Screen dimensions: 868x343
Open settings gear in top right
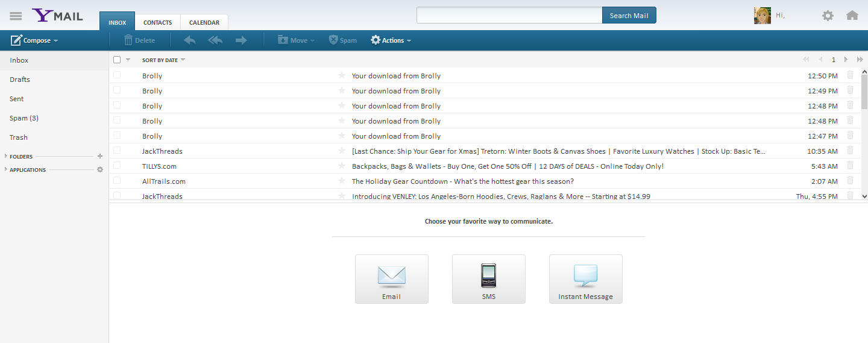point(828,16)
